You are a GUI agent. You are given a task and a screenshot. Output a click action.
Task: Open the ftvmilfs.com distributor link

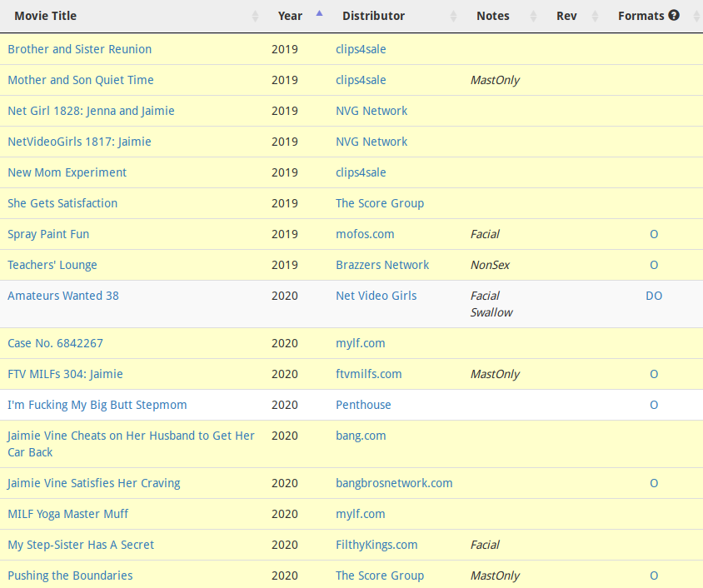point(368,374)
